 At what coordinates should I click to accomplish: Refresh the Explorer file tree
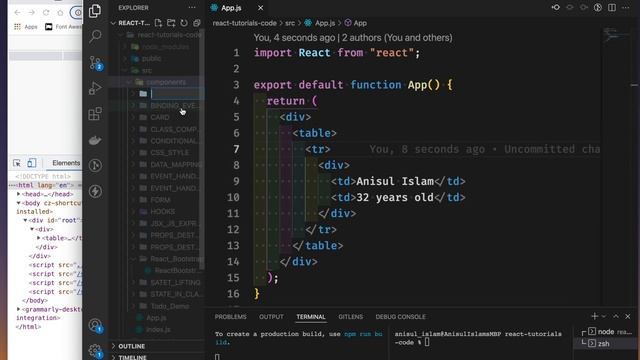[x=184, y=23]
